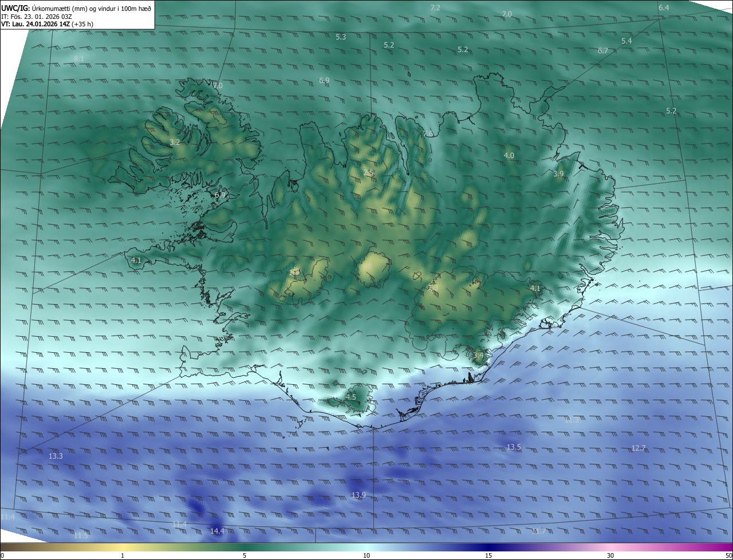The width and height of the screenshot is (733, 560).
Task: Click the offshore value label 14.4
Action: pyautogui.click(x=217, y=531)
